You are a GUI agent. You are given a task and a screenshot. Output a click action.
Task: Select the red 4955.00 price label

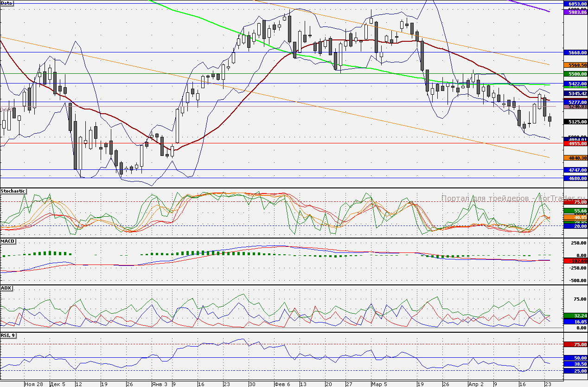(x=575, y=144)
